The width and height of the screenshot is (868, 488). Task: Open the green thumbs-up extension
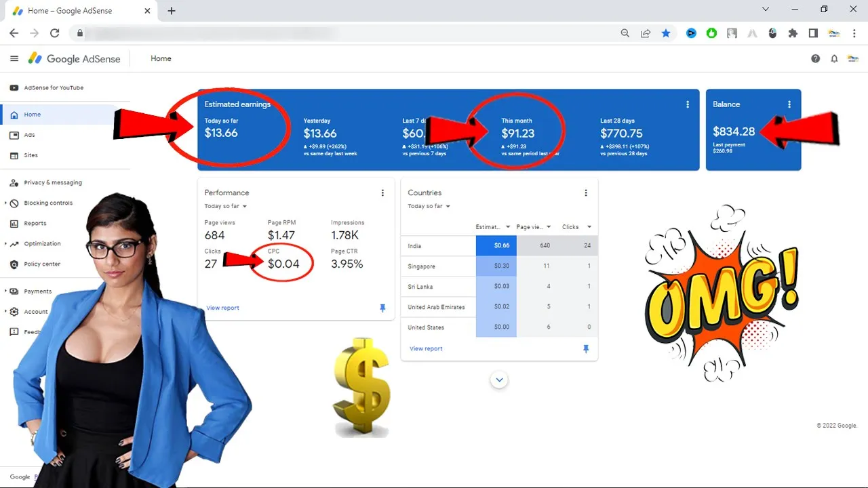click(x=711, y=33)
